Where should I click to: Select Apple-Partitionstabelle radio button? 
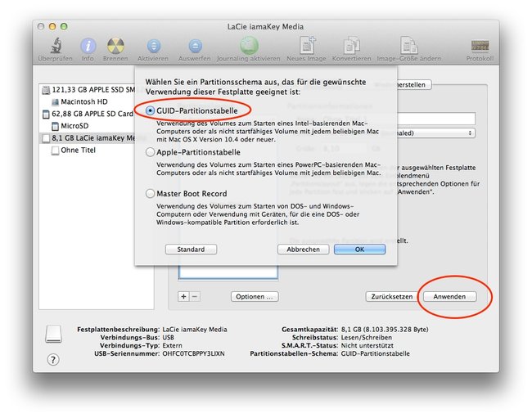point(150,152)
